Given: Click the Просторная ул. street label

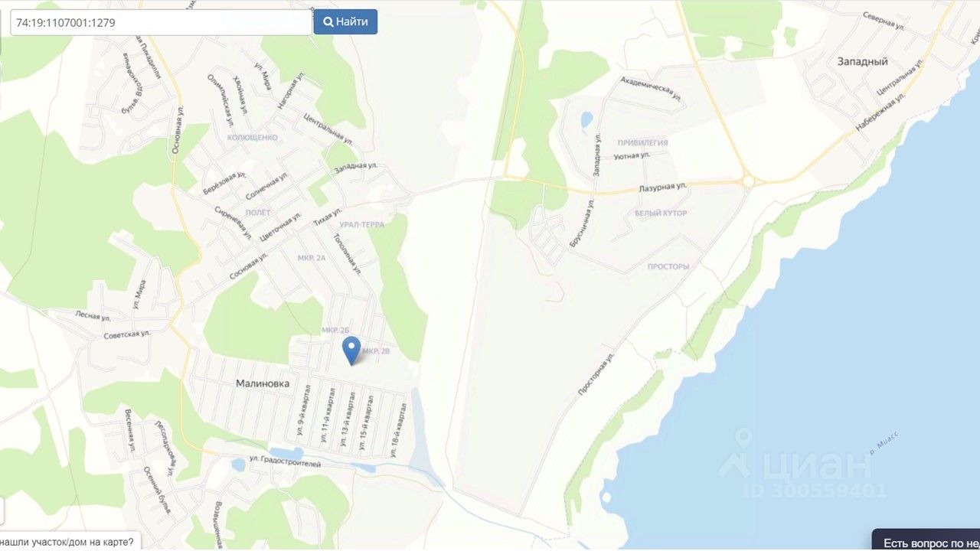Looking at the screenshot, I should [597, 373].
